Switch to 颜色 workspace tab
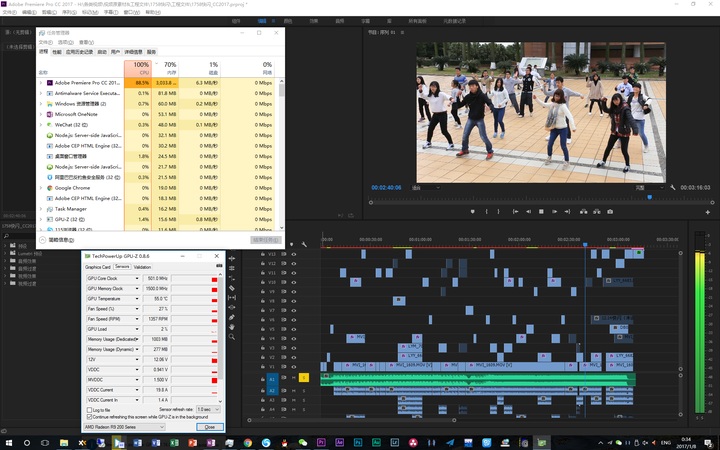The width and height of the screenshot is (720, 450). click(x=288, y=21)
